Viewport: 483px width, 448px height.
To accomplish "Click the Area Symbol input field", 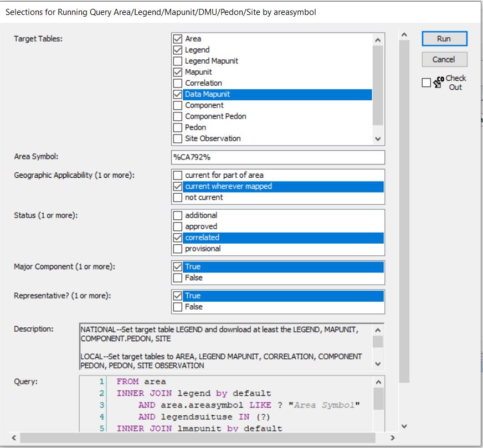I will pyautogui.click(x=278, y=157).
